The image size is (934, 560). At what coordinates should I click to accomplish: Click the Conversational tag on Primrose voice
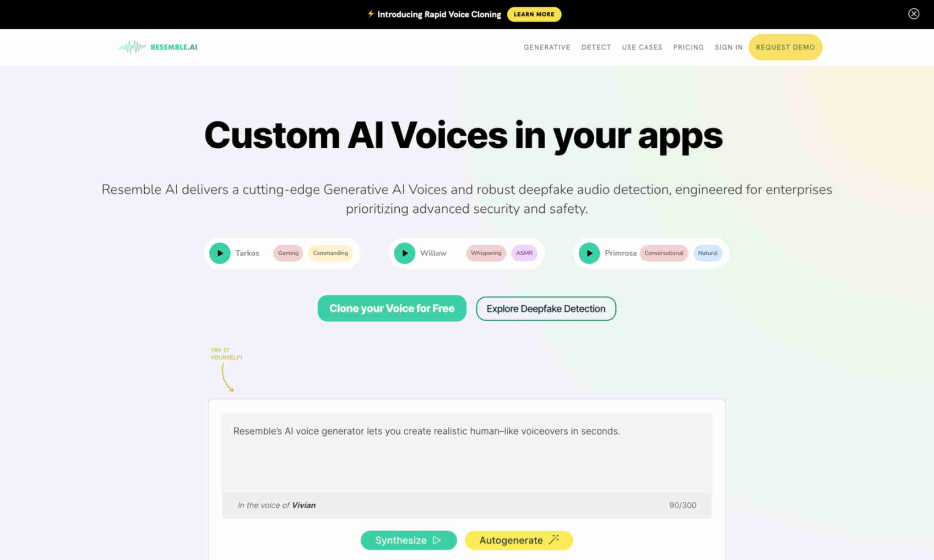pos(663,253)
